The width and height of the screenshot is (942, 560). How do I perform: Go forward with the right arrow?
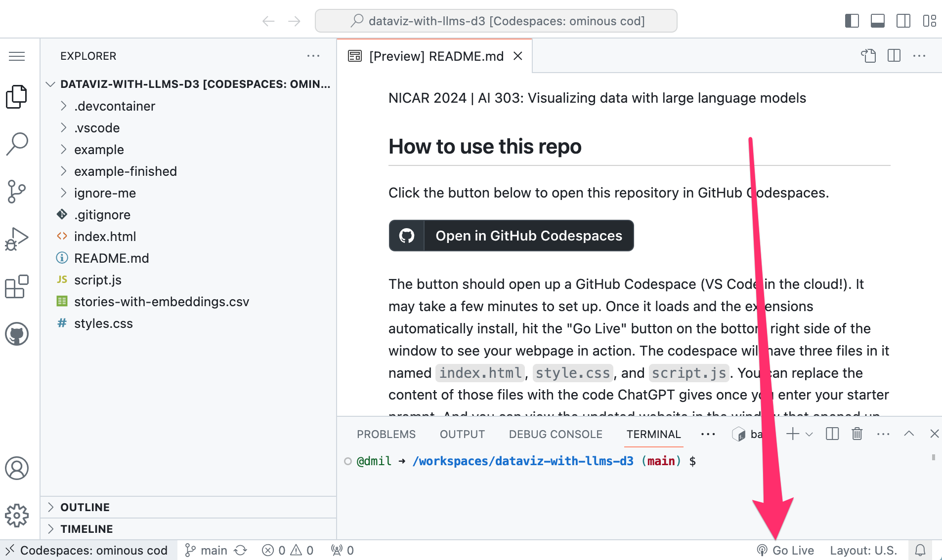294,21
